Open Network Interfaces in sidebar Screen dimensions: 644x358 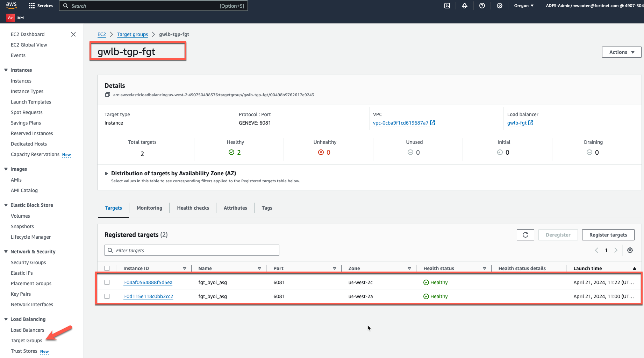click(x=32, y=304)
